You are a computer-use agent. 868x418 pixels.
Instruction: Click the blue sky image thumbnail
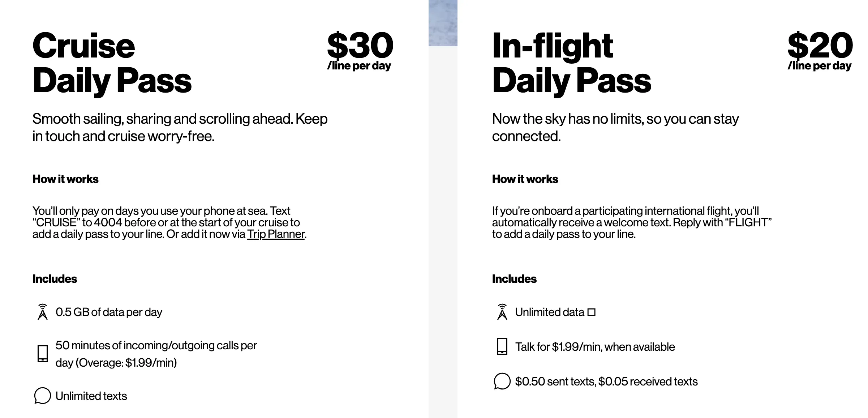click(x=443, y=23)
